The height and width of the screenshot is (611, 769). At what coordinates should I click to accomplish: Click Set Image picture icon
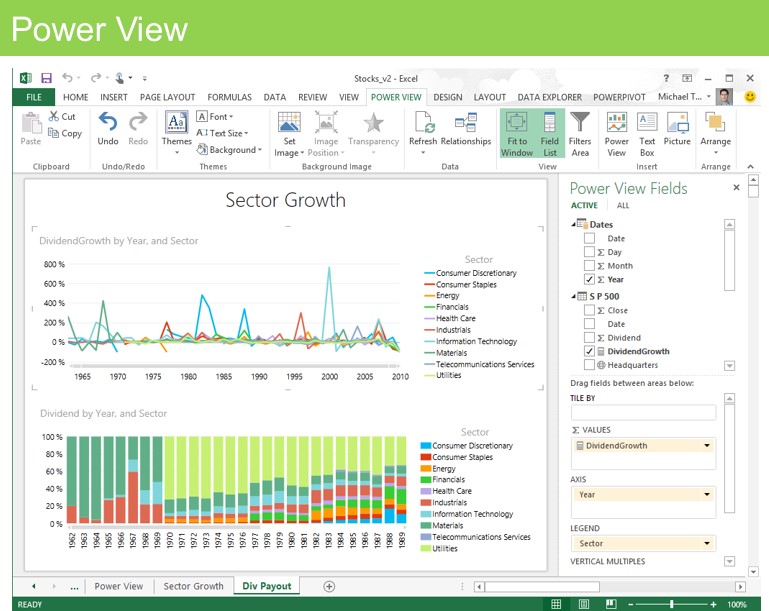click(x=289, y=122)
